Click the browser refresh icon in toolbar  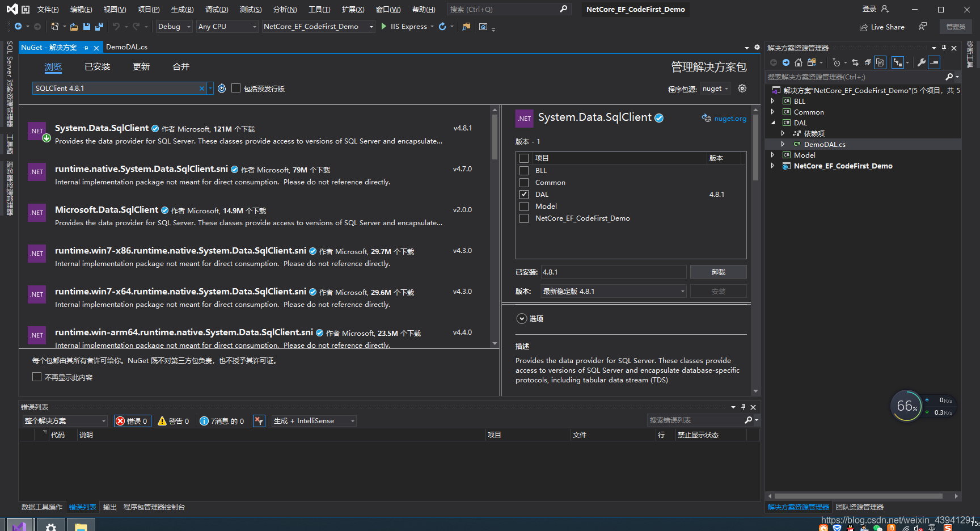(x=442, y=27)
